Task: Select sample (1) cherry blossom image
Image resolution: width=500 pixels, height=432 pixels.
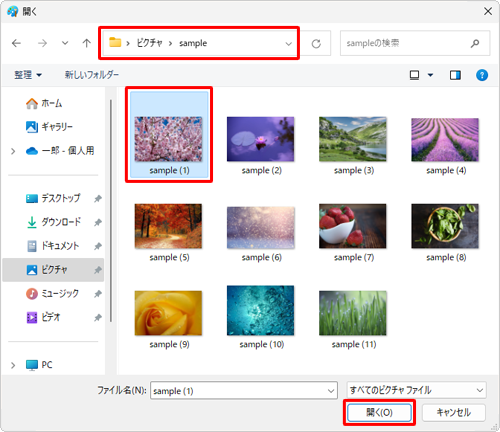Action: 169,135
